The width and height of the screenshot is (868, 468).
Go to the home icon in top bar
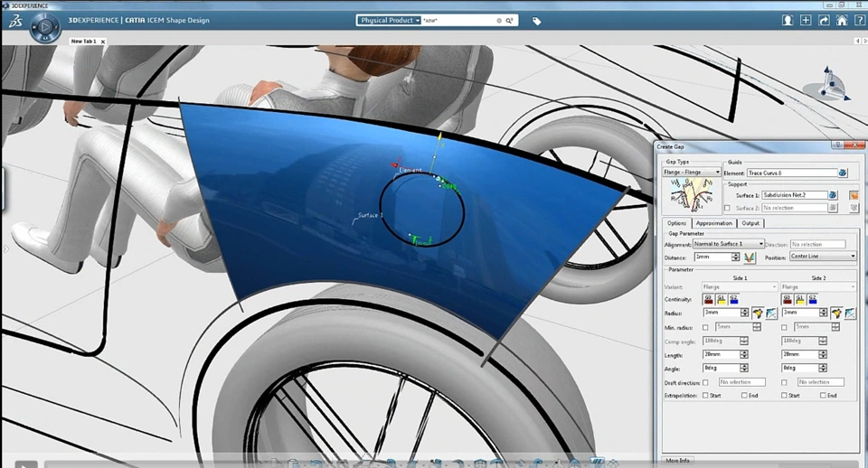[x=842, y=21]
